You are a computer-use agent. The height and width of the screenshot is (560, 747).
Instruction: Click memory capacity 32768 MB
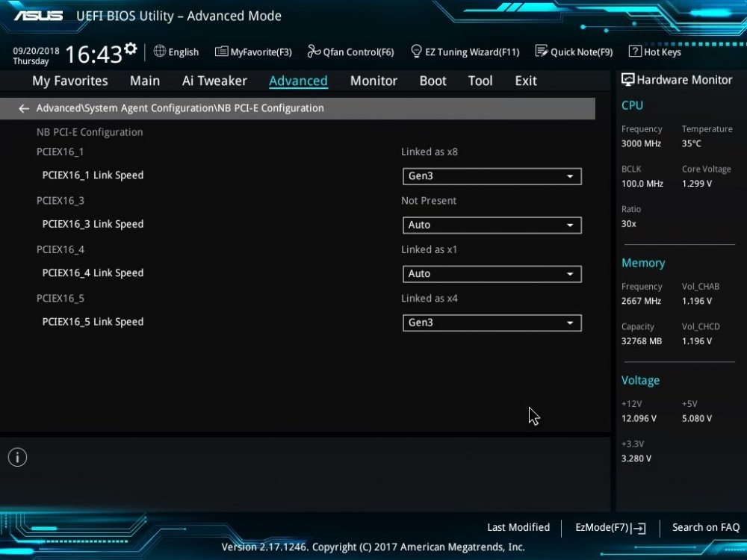tap(642, 341)
